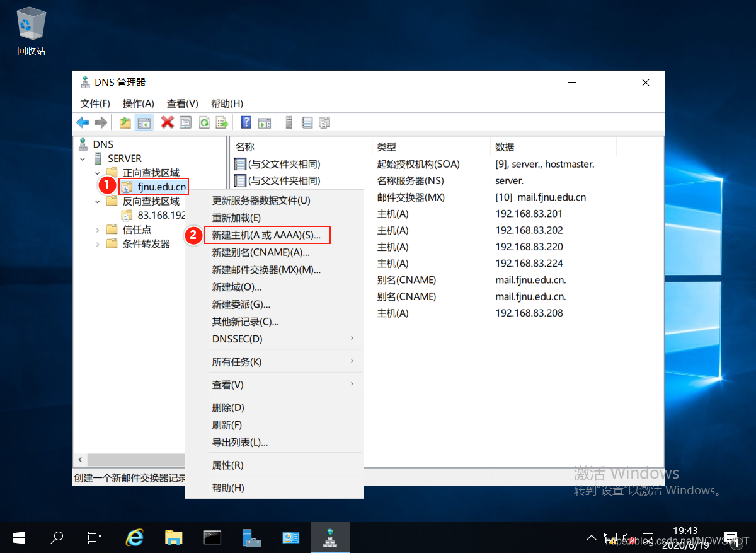Expand the 信任点 tree node
756x553 pixels.
coord(98,230)
